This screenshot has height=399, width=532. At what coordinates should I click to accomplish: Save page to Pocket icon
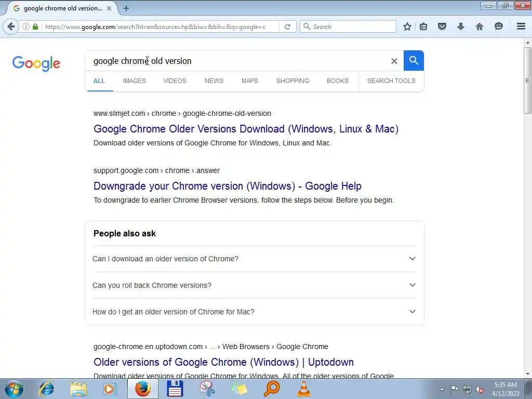[x=442, y=26]
